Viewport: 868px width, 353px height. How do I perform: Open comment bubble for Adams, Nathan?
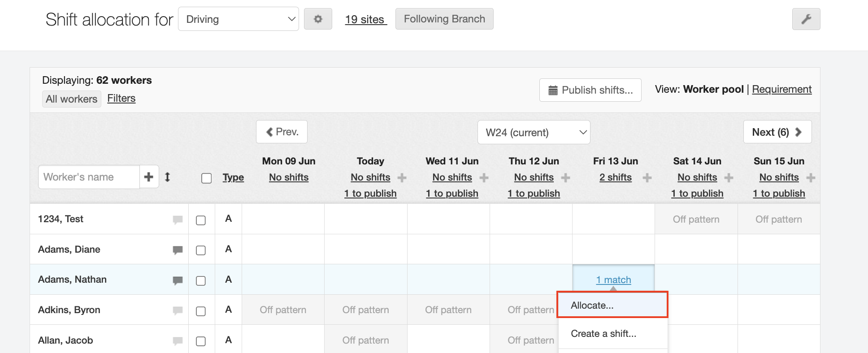click(x=178, y=280)
